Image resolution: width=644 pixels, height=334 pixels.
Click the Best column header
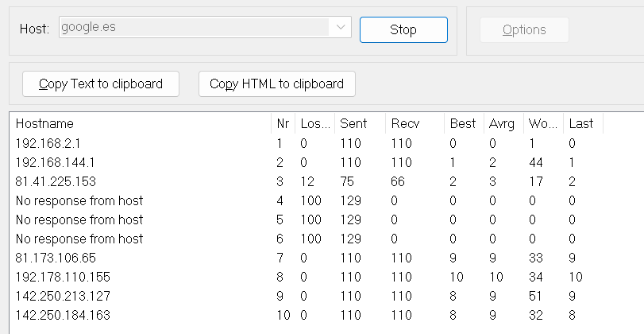point(463,124)
